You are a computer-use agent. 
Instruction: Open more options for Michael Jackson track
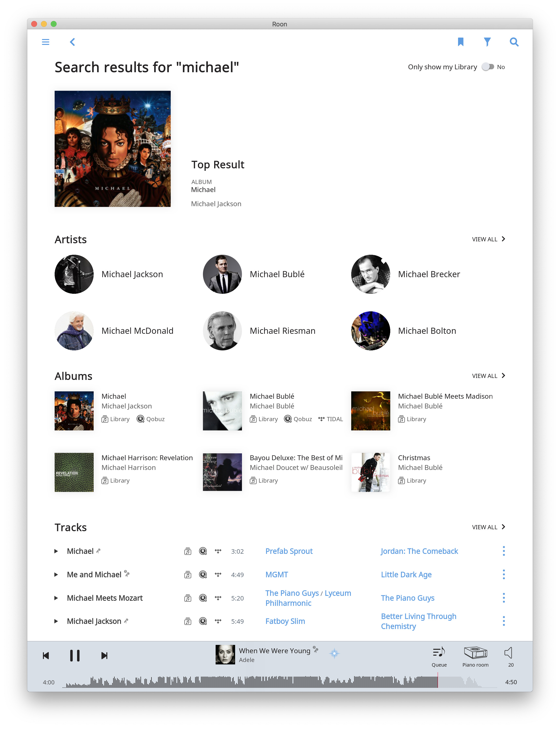click(504, 621)
